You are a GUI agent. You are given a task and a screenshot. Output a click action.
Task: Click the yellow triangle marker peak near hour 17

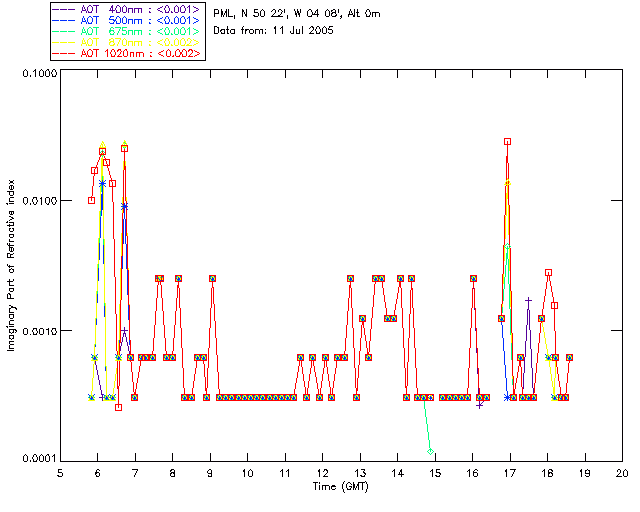507,183
